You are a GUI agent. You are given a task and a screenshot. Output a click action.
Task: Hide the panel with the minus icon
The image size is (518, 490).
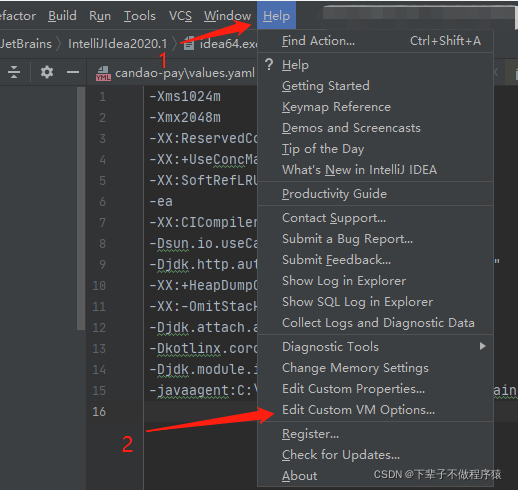tap(73, 72)
